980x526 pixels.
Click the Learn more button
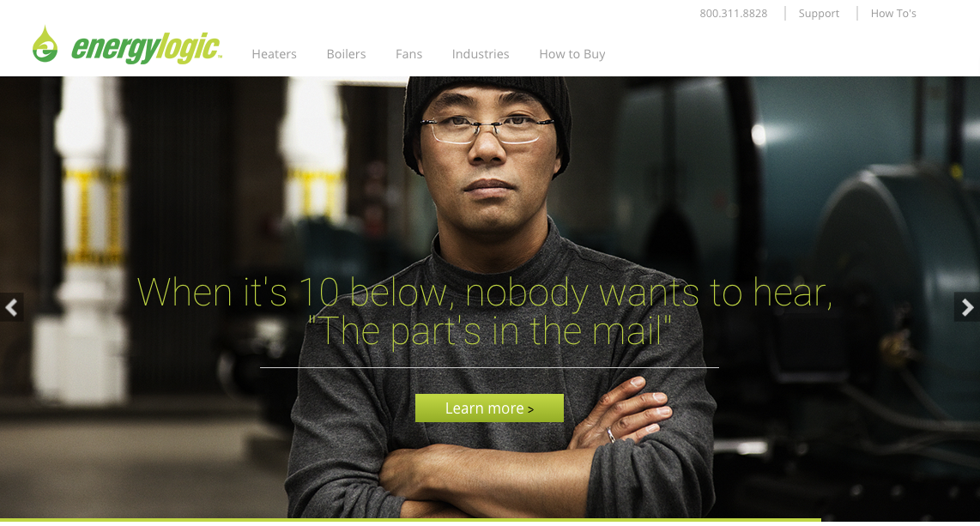[x=489, y=408]
